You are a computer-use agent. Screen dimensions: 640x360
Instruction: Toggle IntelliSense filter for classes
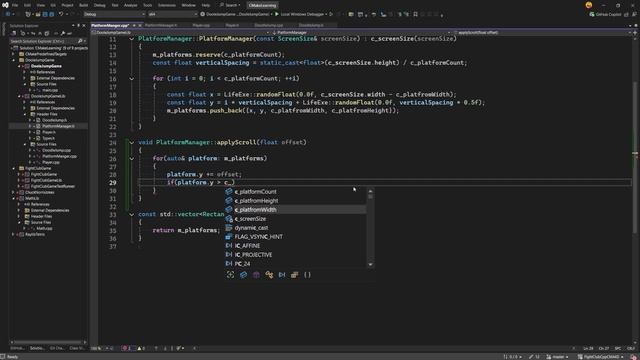(269, 275)
